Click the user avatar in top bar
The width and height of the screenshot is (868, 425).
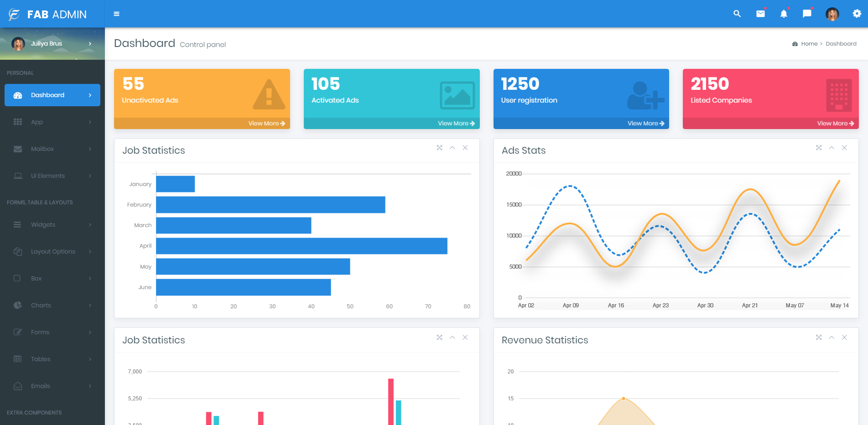pyautogui.click(x=832, y=14)
